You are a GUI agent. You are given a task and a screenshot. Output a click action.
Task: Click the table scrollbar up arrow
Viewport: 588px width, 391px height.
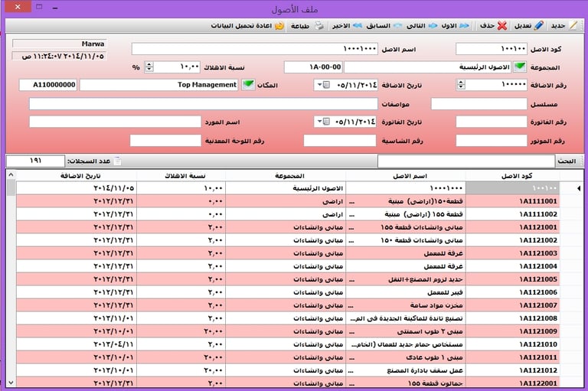pos(11,174)
